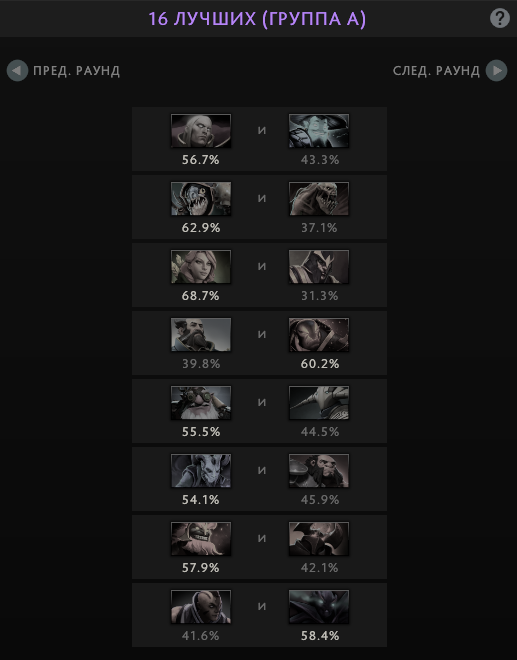Choose the spiked-helmet hero portrait at 44.5%
517x660 pixels.
click(319, 402)
